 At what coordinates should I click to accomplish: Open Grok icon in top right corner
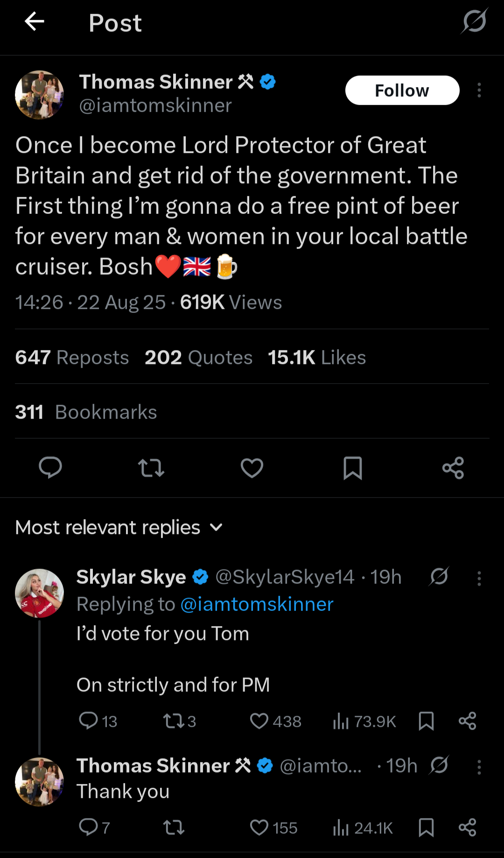(x=475, y=21)
